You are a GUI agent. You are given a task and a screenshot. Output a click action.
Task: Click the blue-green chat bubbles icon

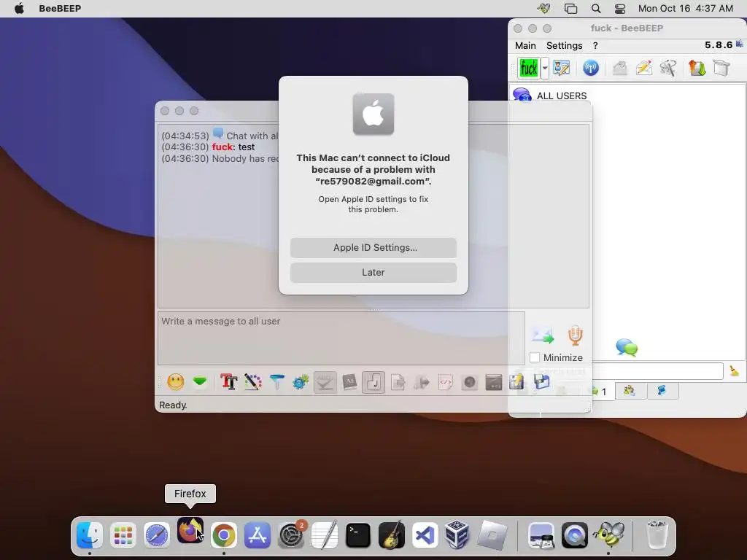(x=627, y=347)
